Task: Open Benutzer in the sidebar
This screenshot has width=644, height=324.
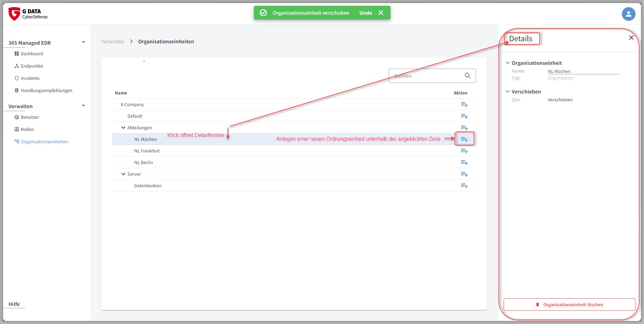Action: tap(30, 117)
